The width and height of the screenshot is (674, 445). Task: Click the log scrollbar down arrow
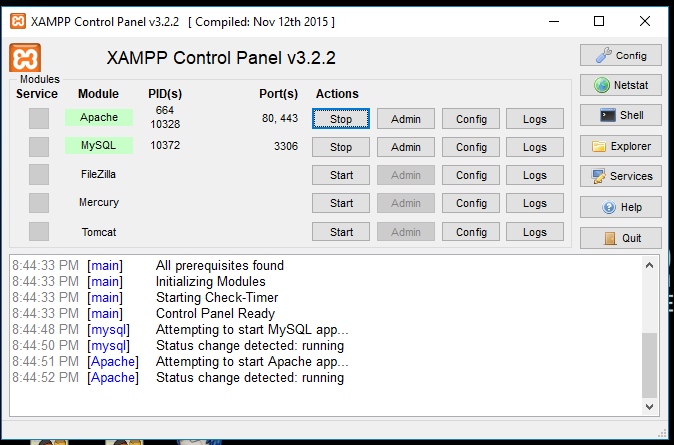pos(649,406)
